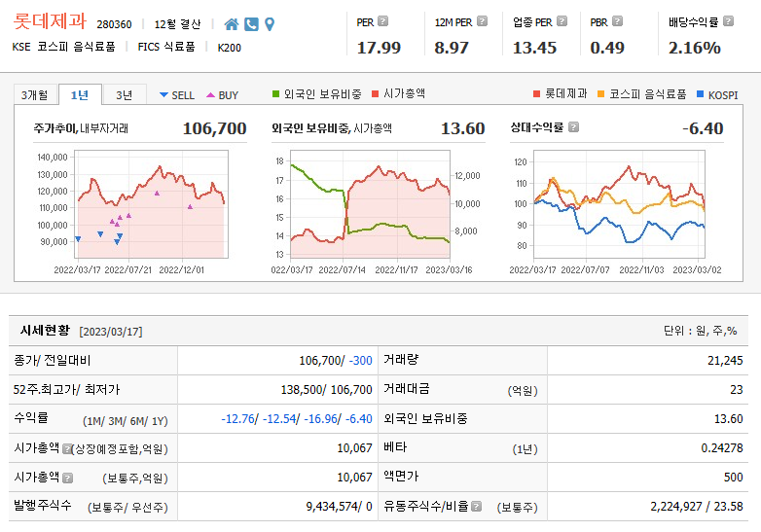This screenshot has height=532, width=761.
Task: Click the 주가추이 price chart
Action: coord(151,204)
